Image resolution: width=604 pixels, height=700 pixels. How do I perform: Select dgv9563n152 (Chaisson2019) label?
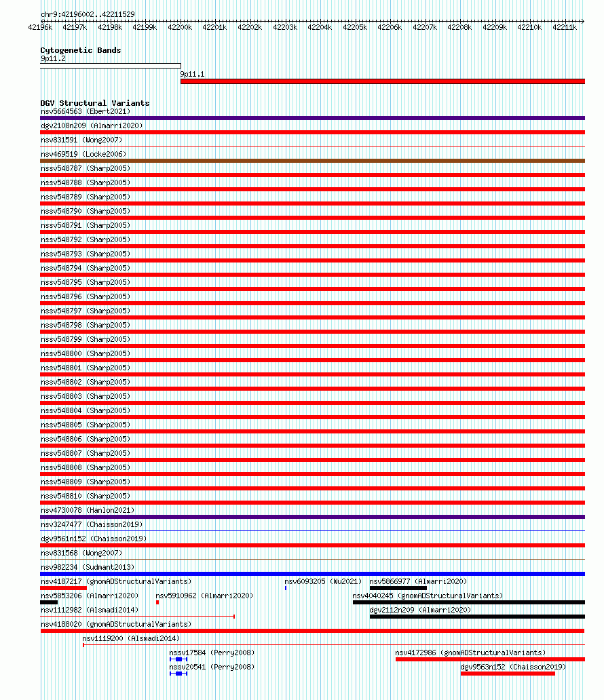tap(513, 669)
